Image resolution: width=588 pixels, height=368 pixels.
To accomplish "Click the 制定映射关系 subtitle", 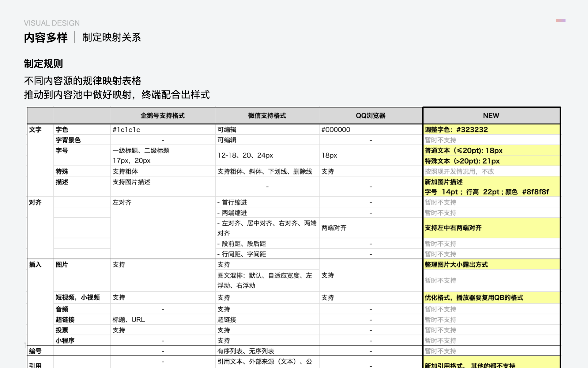I will point(112,37).
